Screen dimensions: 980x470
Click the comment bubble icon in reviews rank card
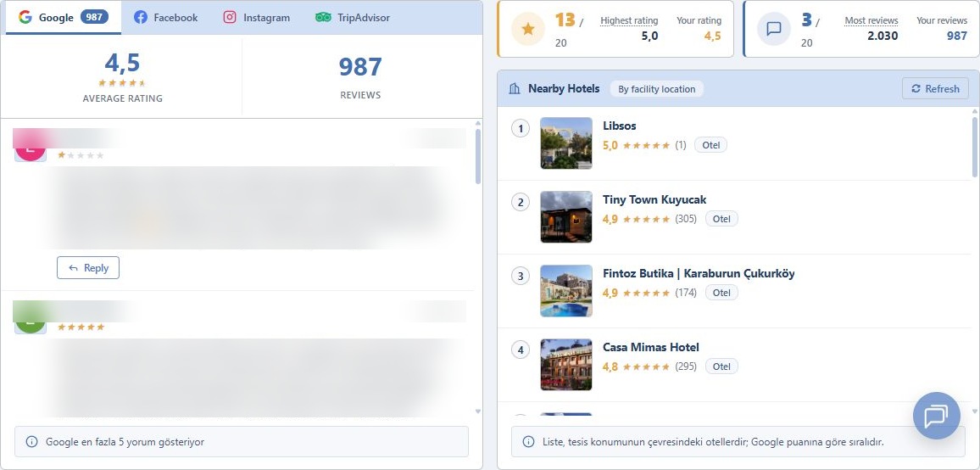774,30
